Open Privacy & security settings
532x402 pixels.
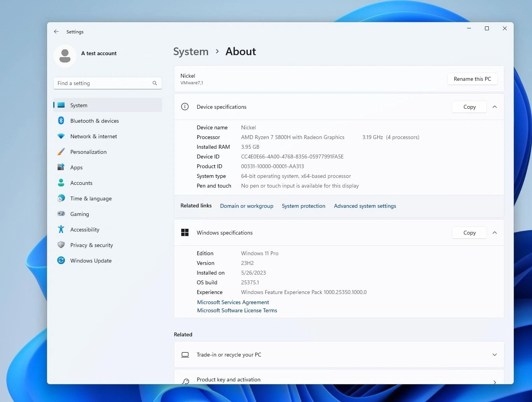pyautogui.click(x=91, y=245)
